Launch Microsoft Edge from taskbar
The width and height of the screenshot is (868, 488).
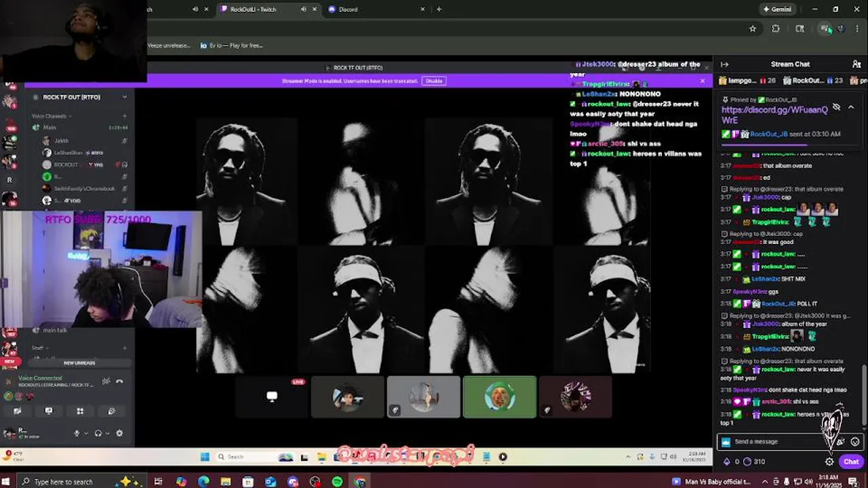203,482
